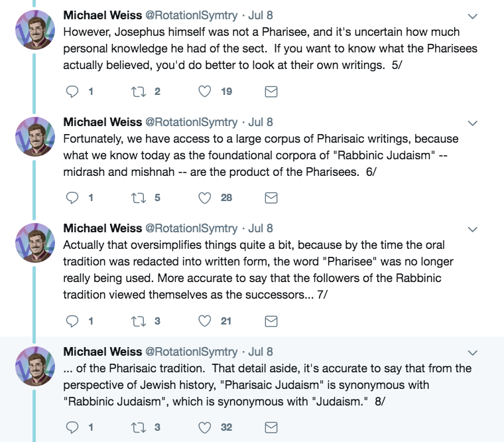
Task: Share the 6/ tweet via message envelope
Action: coord(271,198)
